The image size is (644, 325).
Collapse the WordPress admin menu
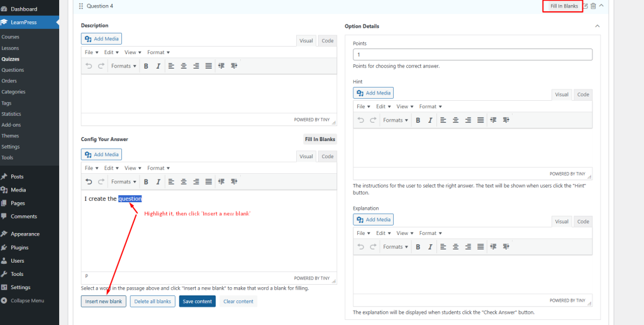[x=27, y=300]
